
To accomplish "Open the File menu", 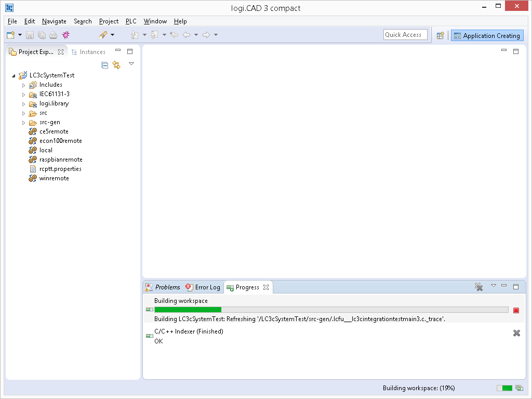I will 12,21.
